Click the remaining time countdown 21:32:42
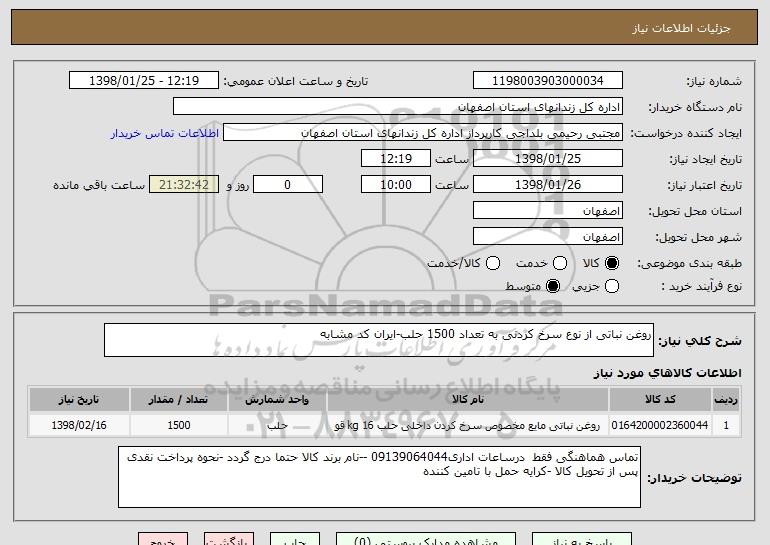Screen dimensions: 770x545 (184, 185)
